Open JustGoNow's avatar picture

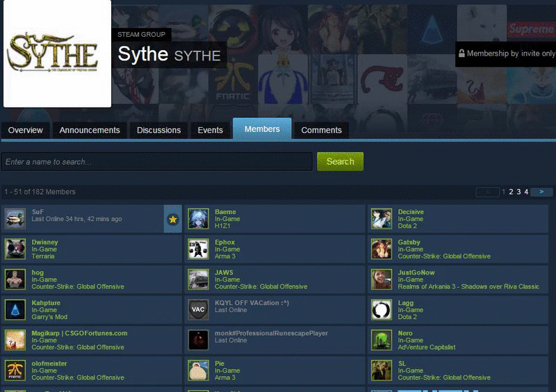[x=382, y=279]
